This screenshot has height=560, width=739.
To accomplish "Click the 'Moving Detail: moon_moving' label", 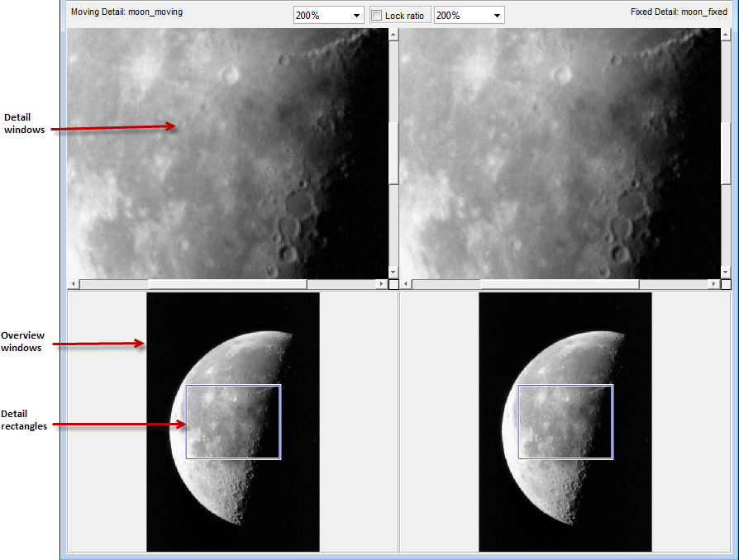I will click(126, 12).
